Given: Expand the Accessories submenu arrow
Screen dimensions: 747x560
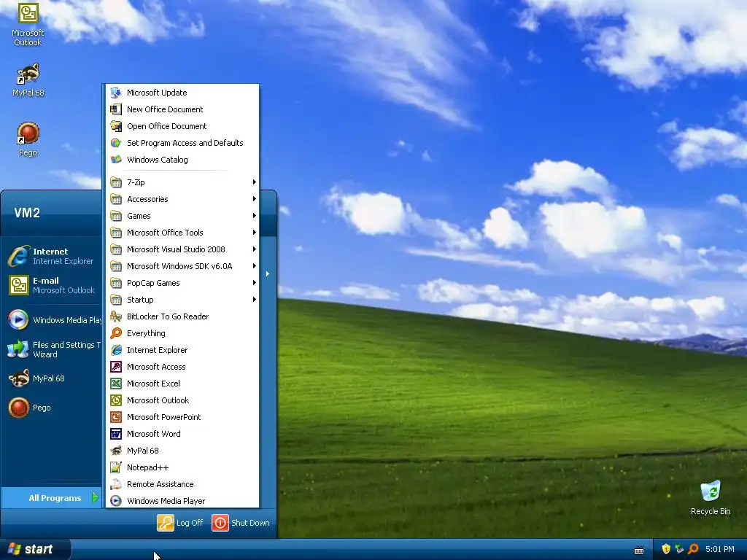Looking at the screenshot, I should [x=255, y=199].
